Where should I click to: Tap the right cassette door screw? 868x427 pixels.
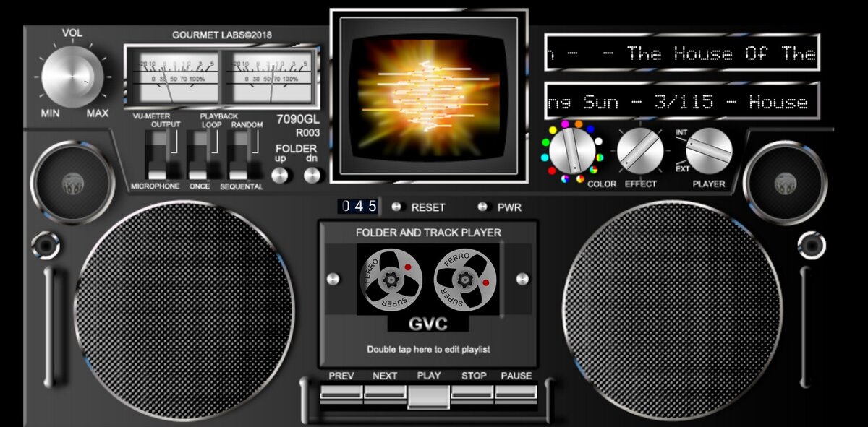[x=522, y=278]
